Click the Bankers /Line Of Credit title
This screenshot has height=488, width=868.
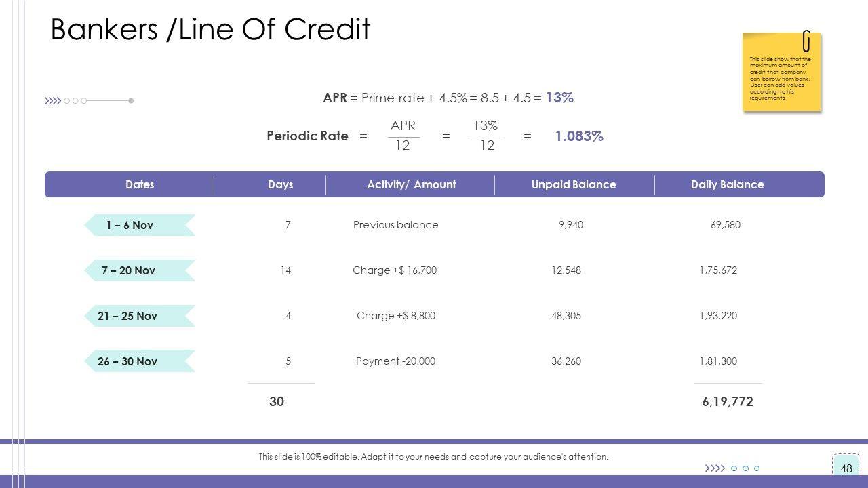point(210,30)
